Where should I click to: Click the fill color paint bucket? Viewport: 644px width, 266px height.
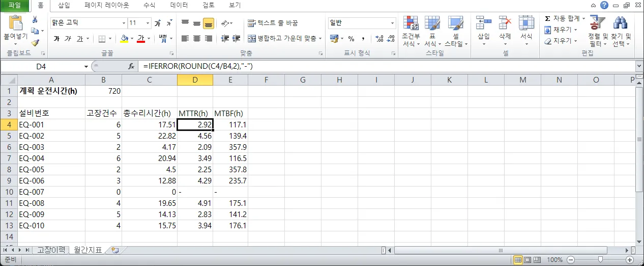coord(124,39)
